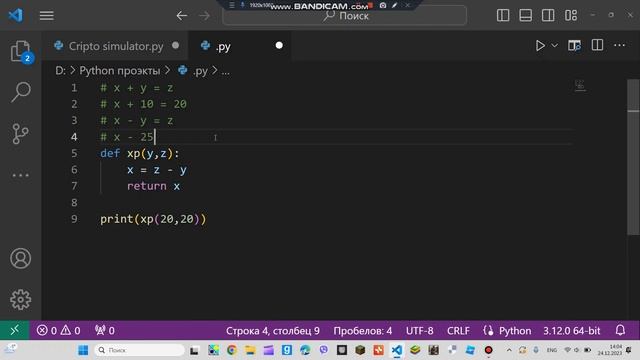Place cursor on comment '# x - y = z'
This screenshot has width=640, height=360.
(x=137, y=121)
